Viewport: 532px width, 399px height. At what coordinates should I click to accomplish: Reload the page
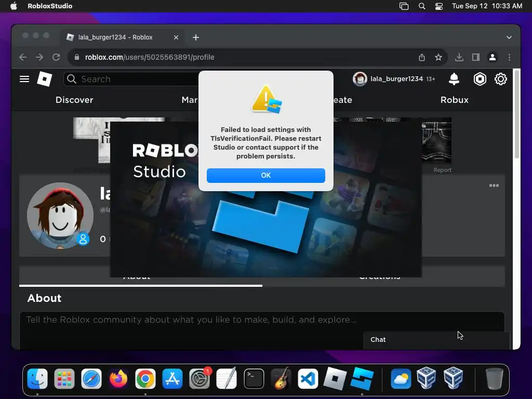tap(56, 57)
